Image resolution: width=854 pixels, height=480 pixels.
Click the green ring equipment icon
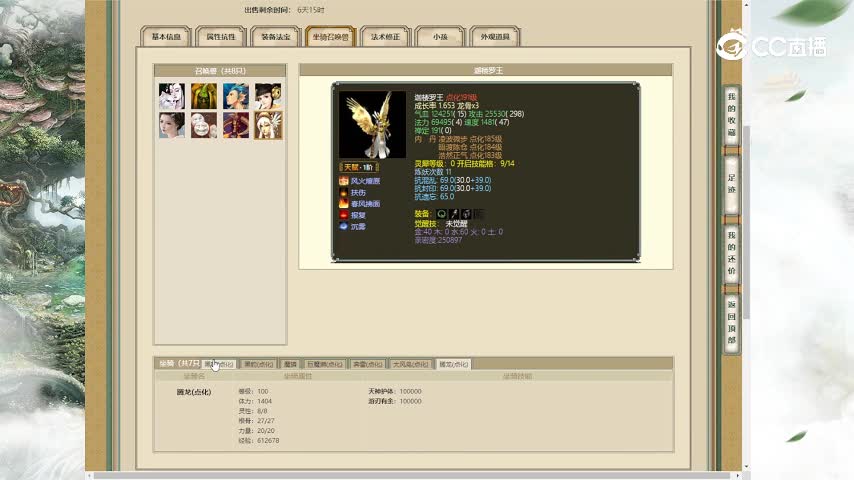click(x=442, y=214)
